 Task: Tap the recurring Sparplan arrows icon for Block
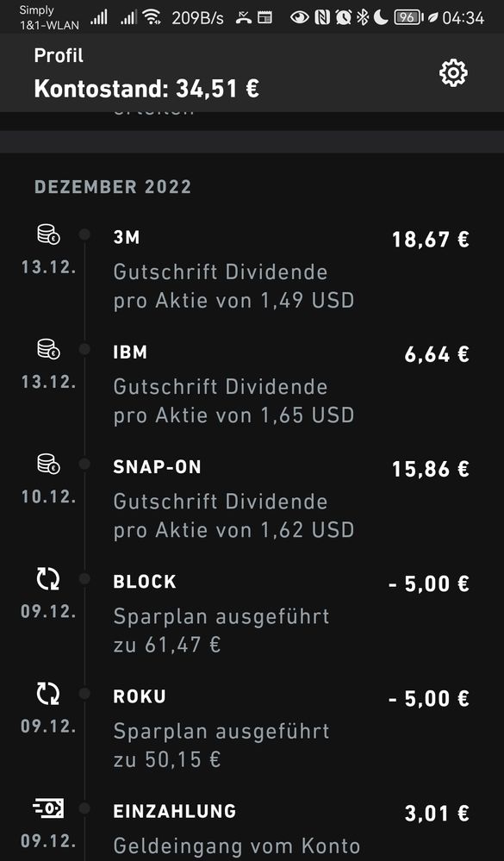click(x=47, y=579)
